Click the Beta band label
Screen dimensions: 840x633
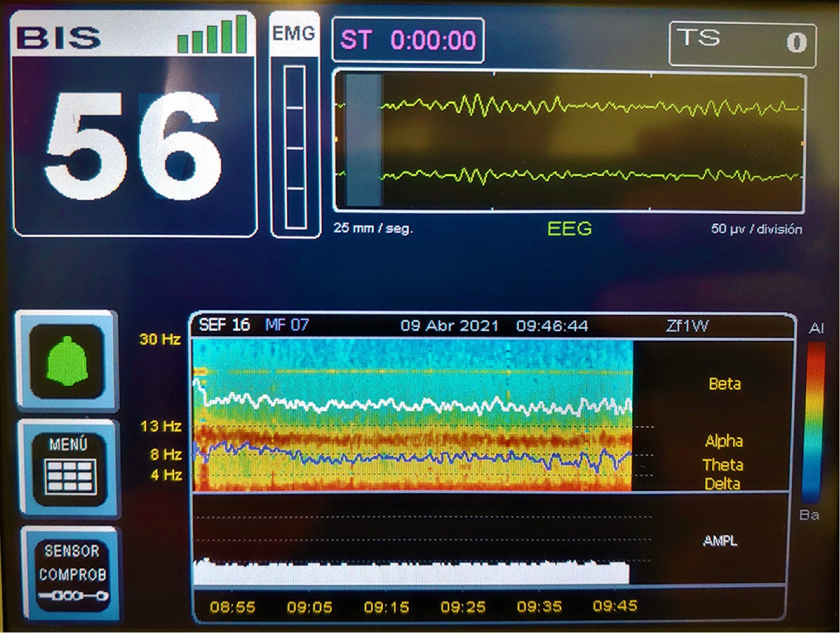click(x=724, y=384)
